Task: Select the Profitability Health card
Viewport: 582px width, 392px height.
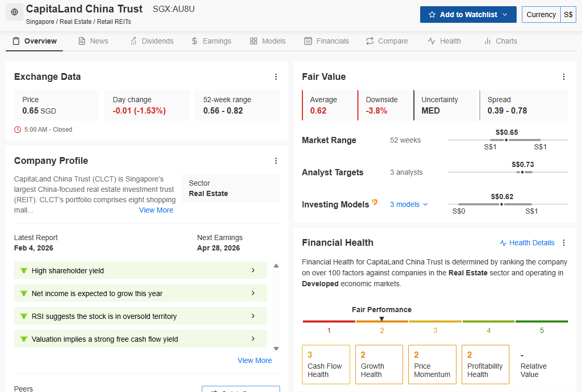Action: 486,365
